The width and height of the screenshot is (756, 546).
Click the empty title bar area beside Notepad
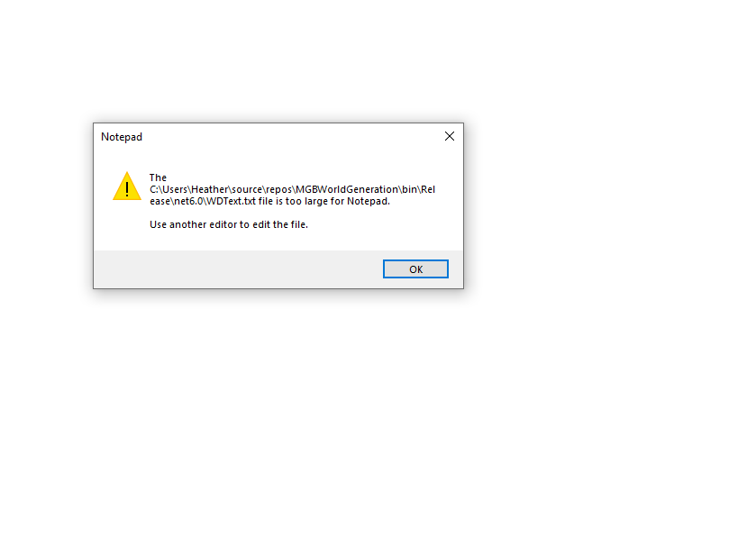click(x=289, y=137)
